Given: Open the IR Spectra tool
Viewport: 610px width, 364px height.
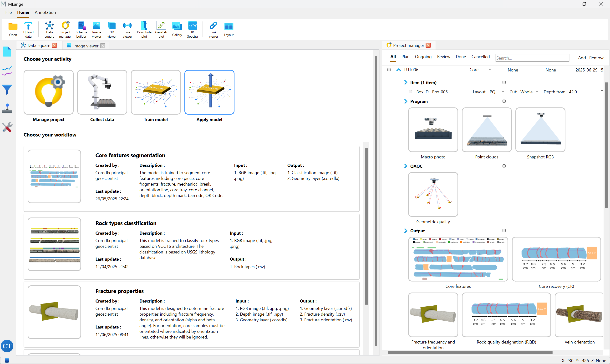Looking at the screenshot, I should [192, 29].
